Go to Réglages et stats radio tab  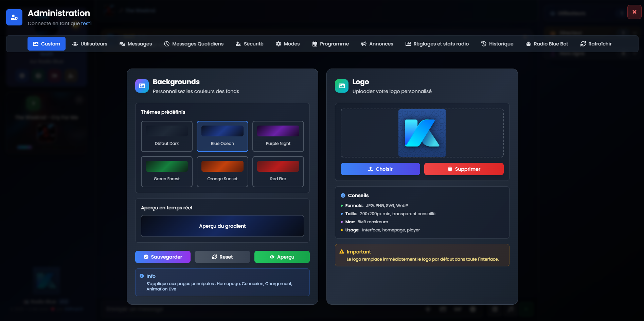point(437,44)
